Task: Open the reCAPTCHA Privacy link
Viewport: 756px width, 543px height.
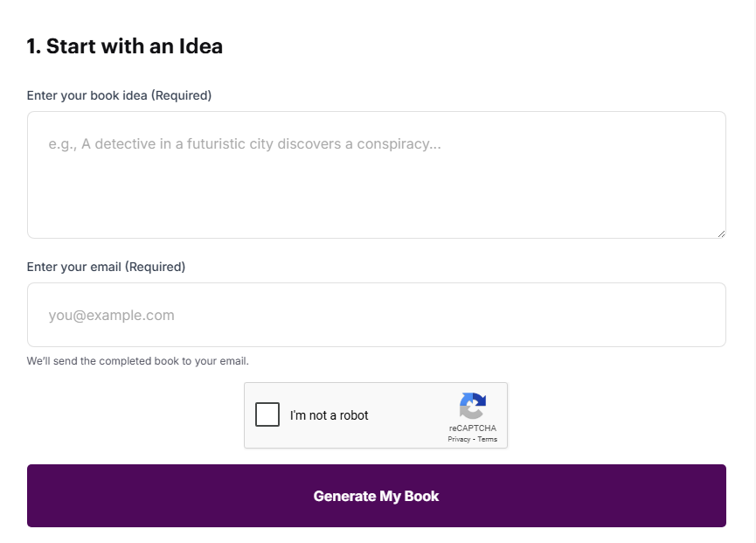Action: [459, 440]
